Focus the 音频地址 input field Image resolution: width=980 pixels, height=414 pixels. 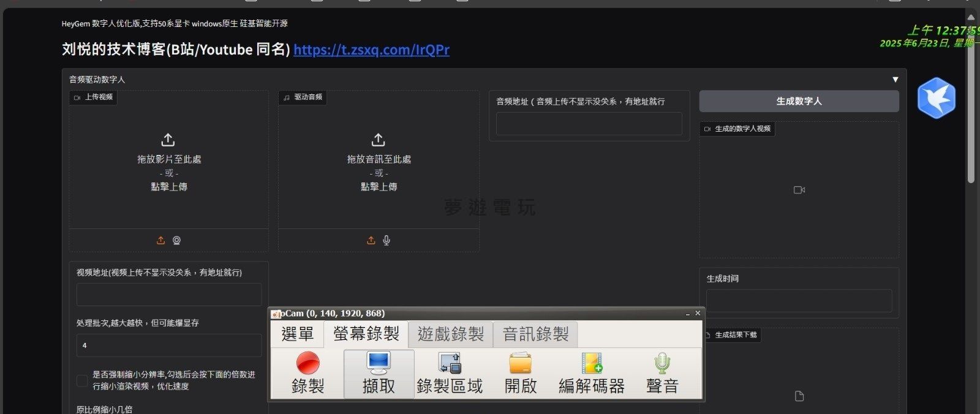pyautogui.click(x=589, y=124)
